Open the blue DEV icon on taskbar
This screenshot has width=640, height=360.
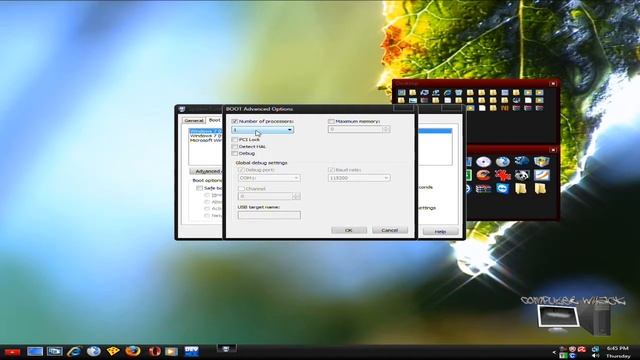(x=191, y=351)
